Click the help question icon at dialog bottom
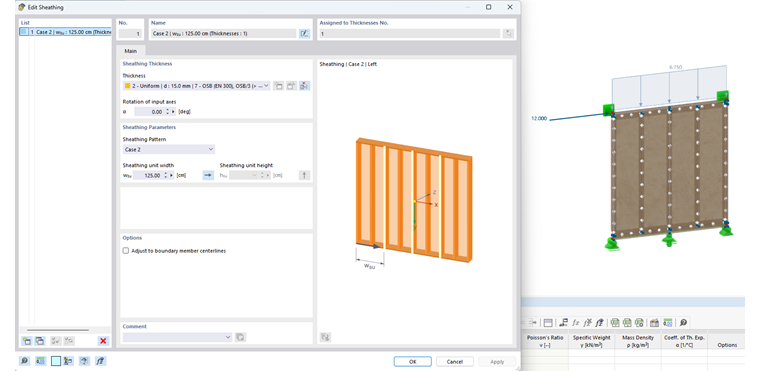 pos(84,361)
